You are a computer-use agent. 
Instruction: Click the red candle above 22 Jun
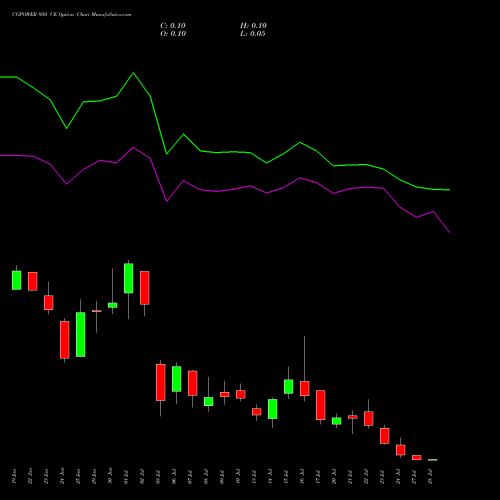(33, 281)
